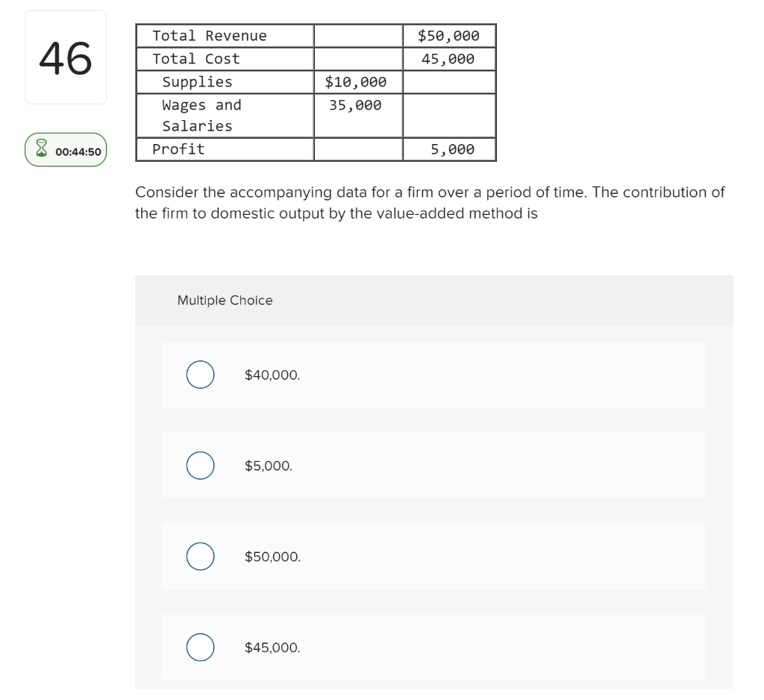
Task: Click the question number 46 card
Action: click(x=66, y=57)
